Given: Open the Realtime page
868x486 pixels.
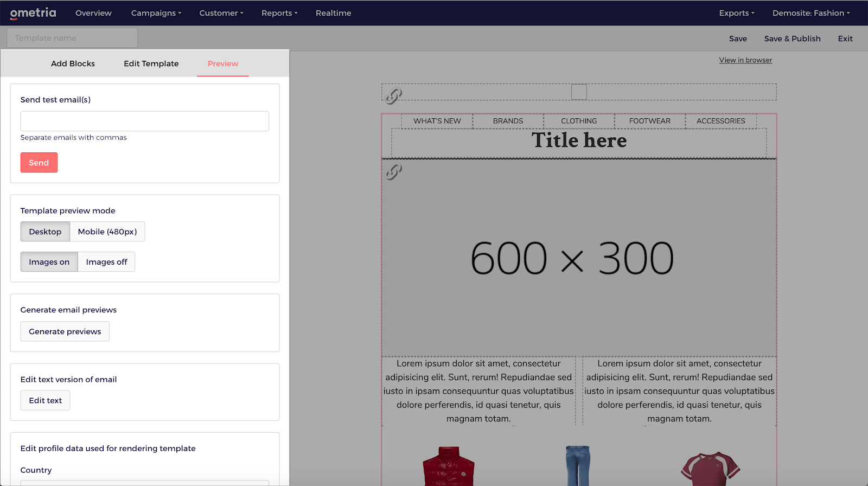Looking at the screenshot, I should tap(334, 13).
